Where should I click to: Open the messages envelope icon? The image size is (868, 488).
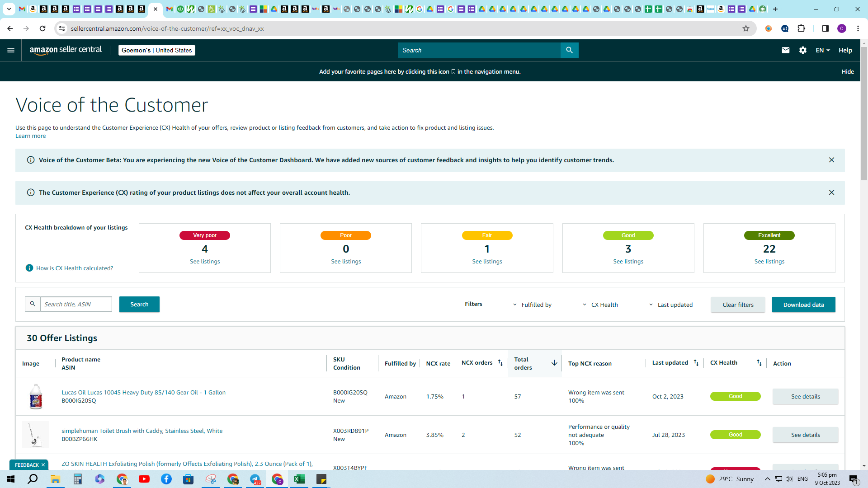click(786, 50)
